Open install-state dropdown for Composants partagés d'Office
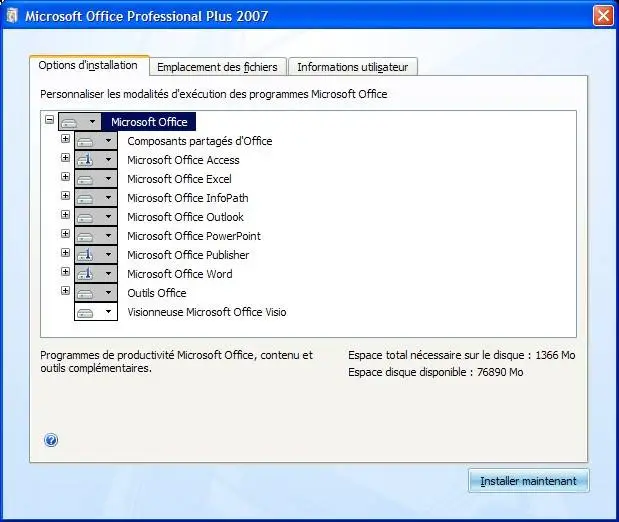The image size is (619, 522). point(96,141)
